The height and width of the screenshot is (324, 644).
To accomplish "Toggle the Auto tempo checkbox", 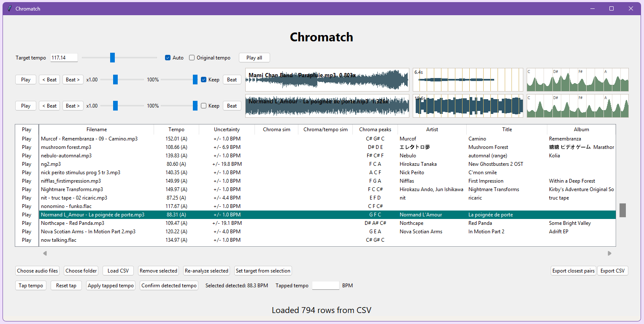I will [168, 58].
